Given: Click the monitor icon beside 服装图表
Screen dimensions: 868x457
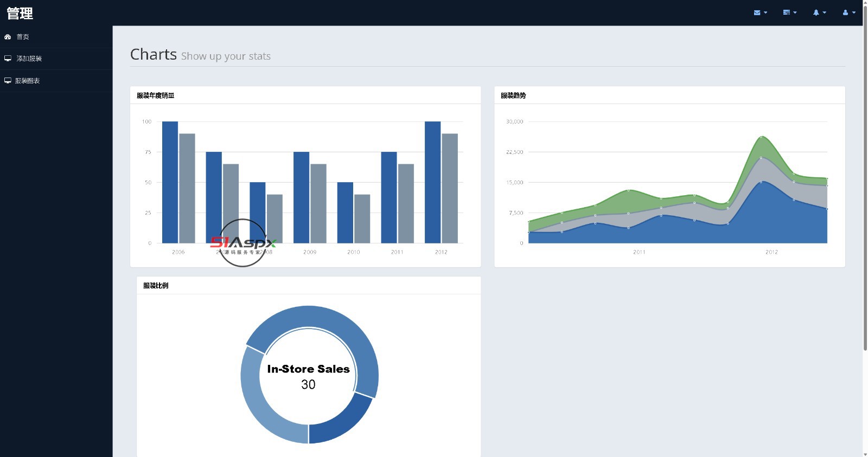Looking at the screenshot, I should (8, 81).
